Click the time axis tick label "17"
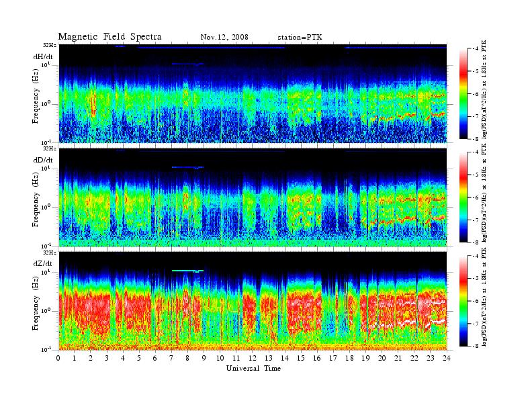This screenshot has width=532, height=411. tap(333, 358)
